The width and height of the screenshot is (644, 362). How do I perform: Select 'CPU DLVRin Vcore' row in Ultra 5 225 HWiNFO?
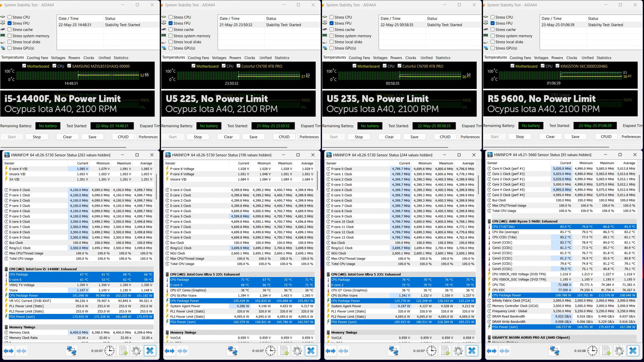pyautogui.click(x=240, y=295)
